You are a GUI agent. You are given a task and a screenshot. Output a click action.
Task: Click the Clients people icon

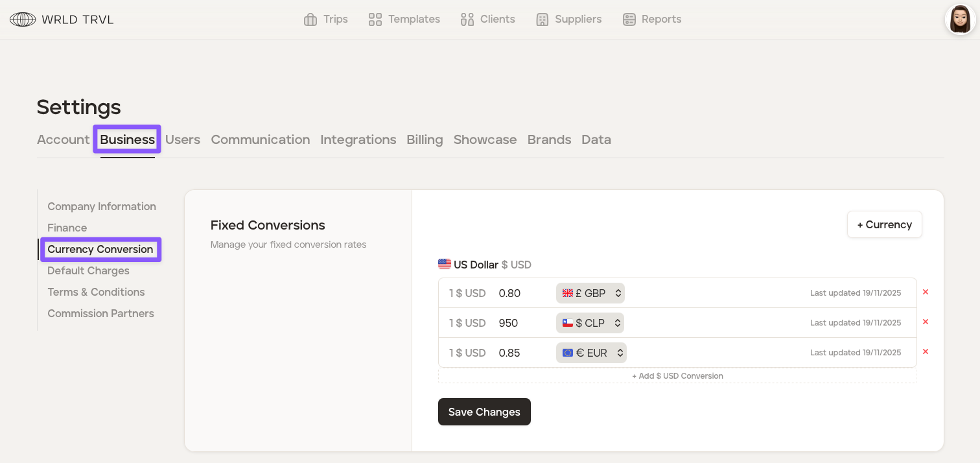pos(467,19)
